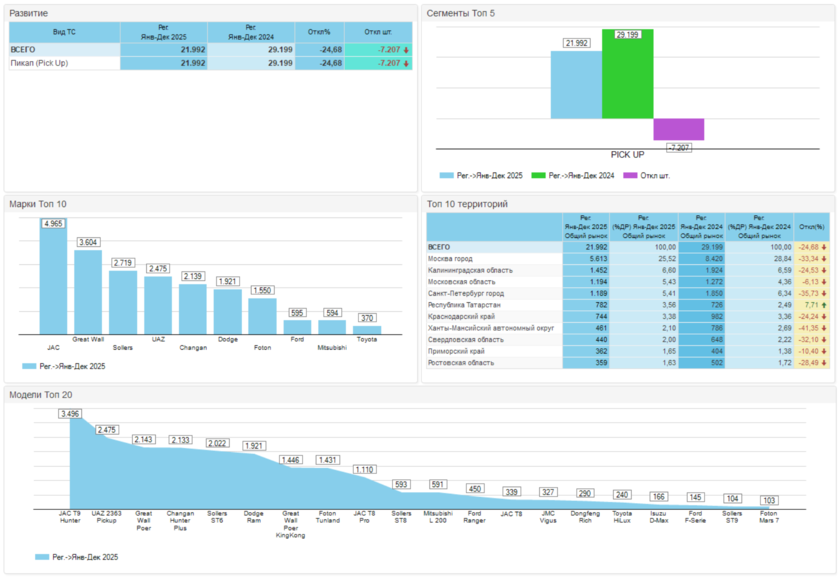The image size is (840, 579).
Task: Click red arrow in Калининградская область row
Action: click(x=823, y=270)
